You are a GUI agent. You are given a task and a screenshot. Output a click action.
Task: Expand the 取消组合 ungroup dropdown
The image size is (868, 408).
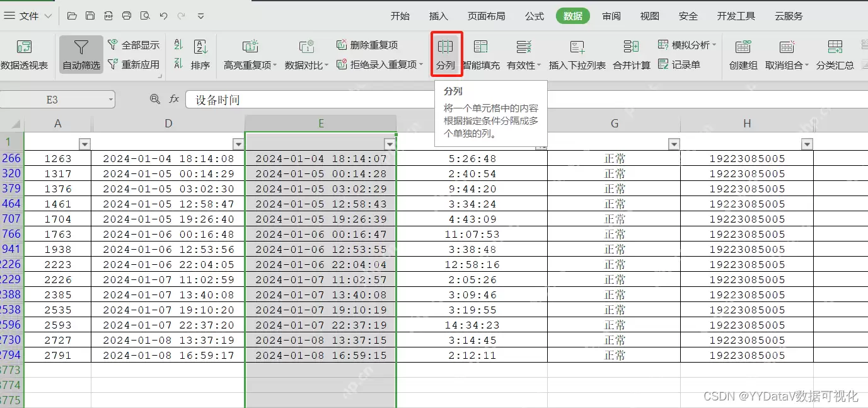(806, 66)
